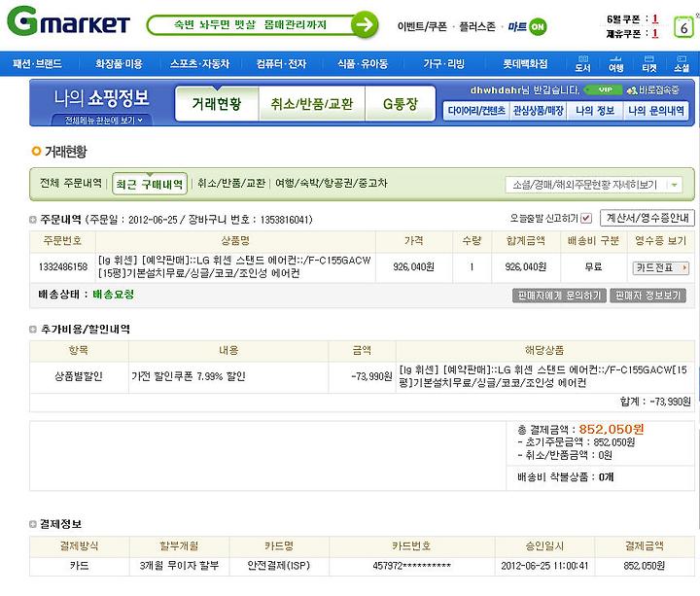Open 다이어리/컨텐츠 button
Image resolution: width=700 pixels, height=596 pixels.
click(476, 111)
